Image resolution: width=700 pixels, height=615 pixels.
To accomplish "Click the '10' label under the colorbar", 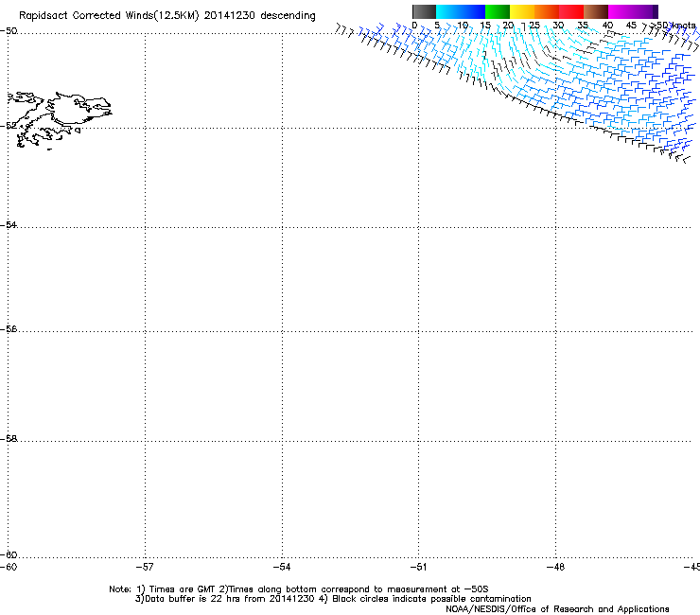I will tap(463, 26).
